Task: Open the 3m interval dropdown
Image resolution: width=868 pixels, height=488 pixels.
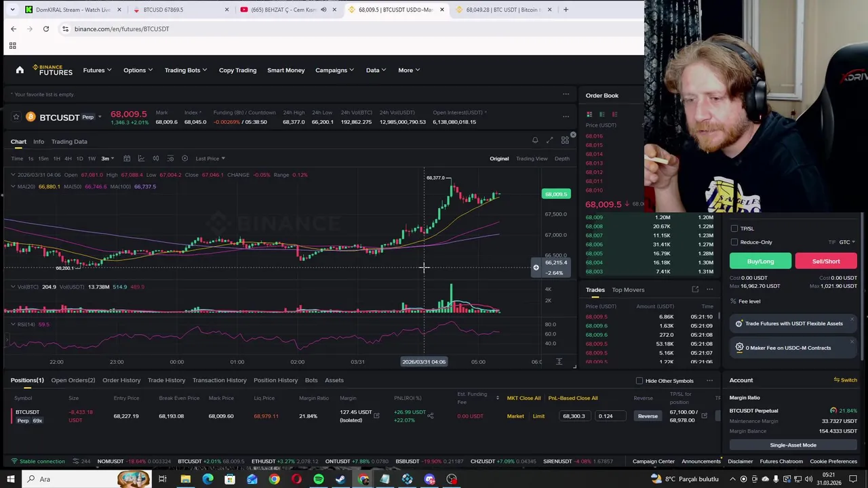Action: 108,159
